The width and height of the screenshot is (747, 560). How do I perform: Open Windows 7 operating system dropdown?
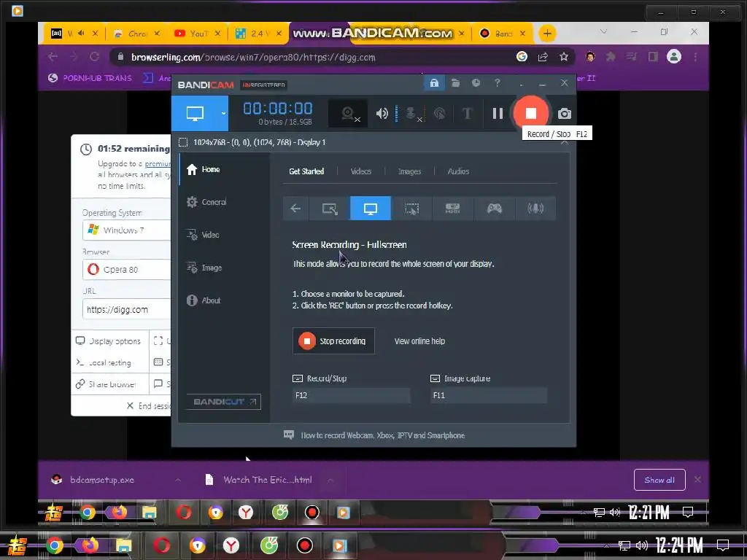(x=127, y=230)
